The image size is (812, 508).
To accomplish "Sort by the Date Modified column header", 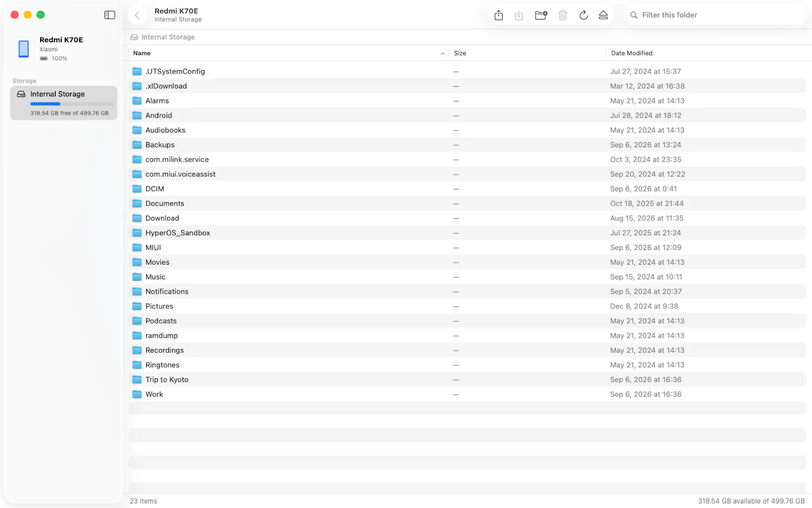I will [631, 53].
